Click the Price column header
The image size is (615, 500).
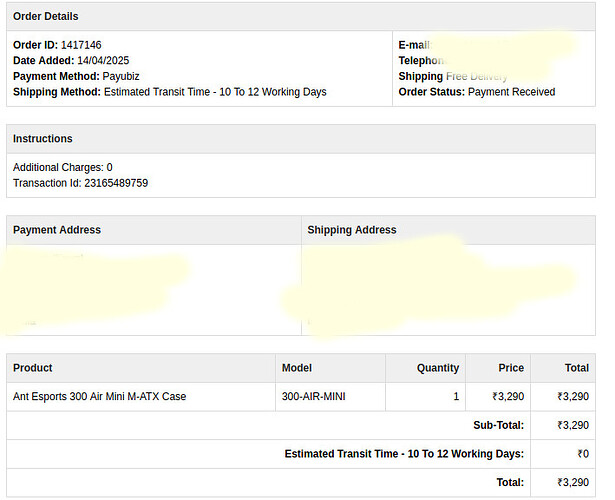coord(510,368)
